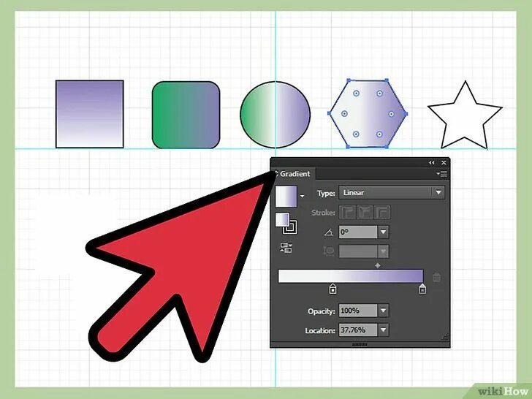
Task: Open the Opacity dropdown arrow
Action: (384, 311)
